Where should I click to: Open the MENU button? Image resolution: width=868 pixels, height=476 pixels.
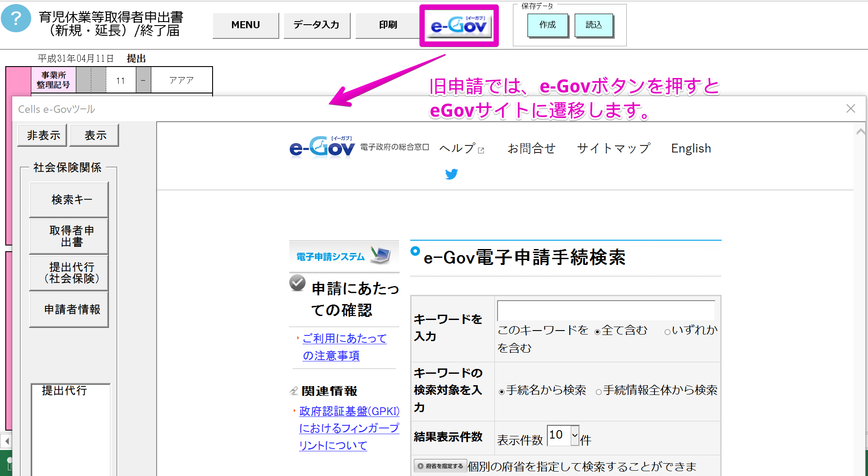(x=246, y=25)
